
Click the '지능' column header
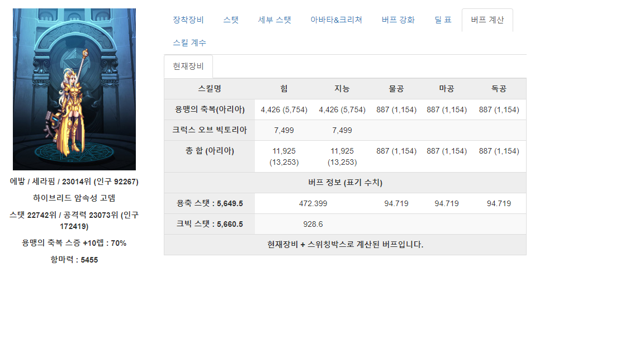(342, 89)
